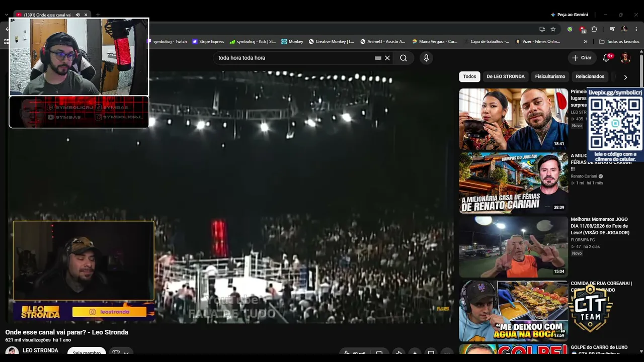
Task: Open 'symbolicrj - Kick' bookmark
Action: click(253, 42)
